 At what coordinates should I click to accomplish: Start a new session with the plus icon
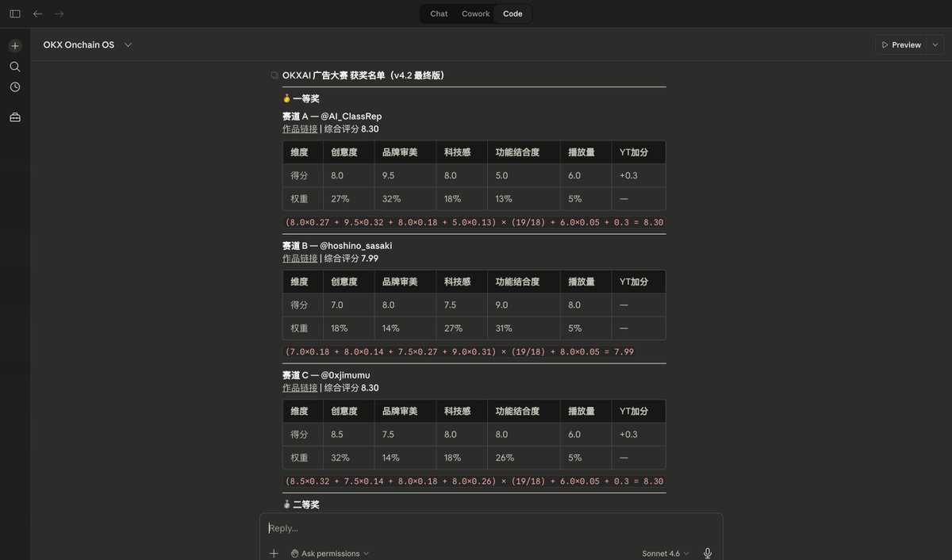tap(15, 46)
